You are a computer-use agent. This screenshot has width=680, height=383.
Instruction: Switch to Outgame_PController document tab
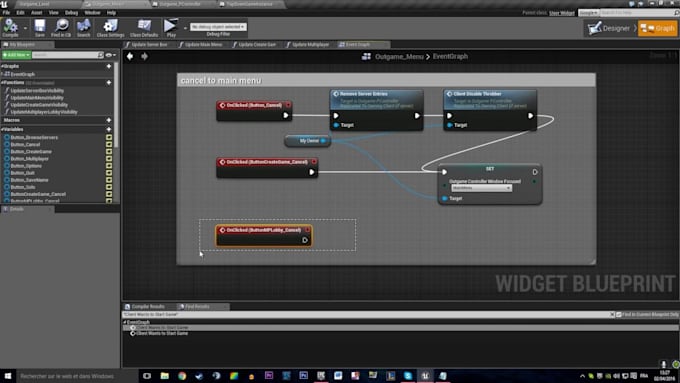[x=180, y=4]
